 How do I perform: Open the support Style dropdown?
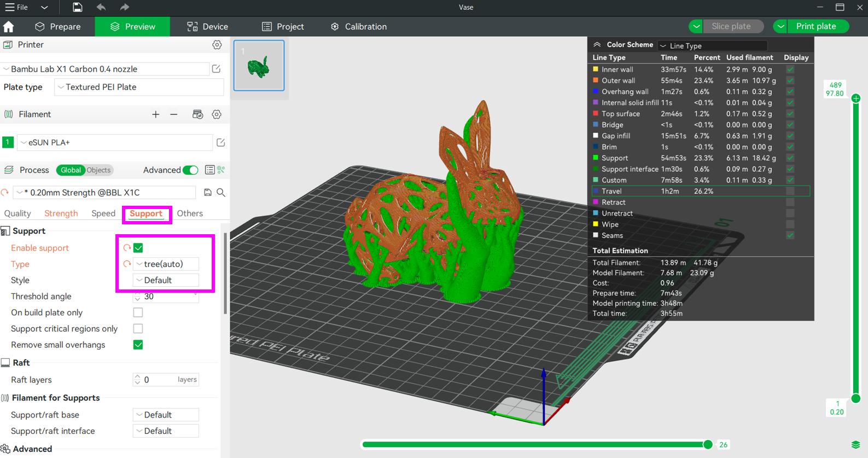coord(166,280)
